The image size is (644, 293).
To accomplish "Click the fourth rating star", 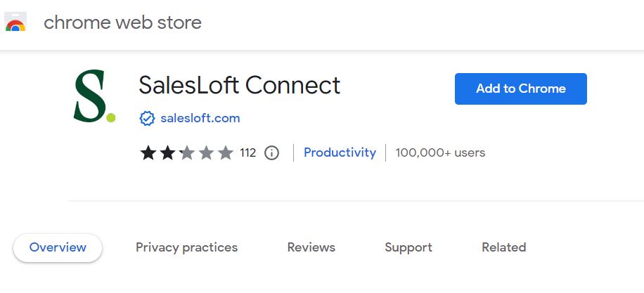I will (206, 152).
